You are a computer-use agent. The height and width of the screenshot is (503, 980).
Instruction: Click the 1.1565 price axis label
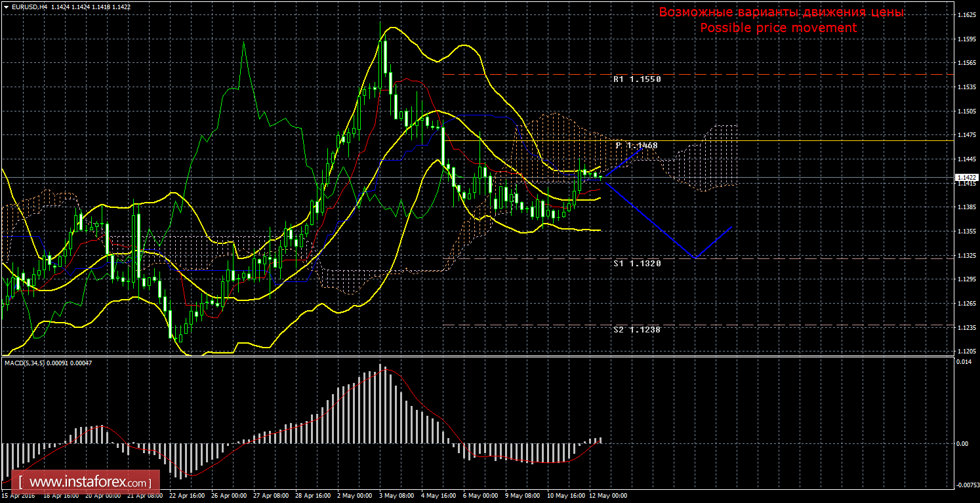pos(966,63)
